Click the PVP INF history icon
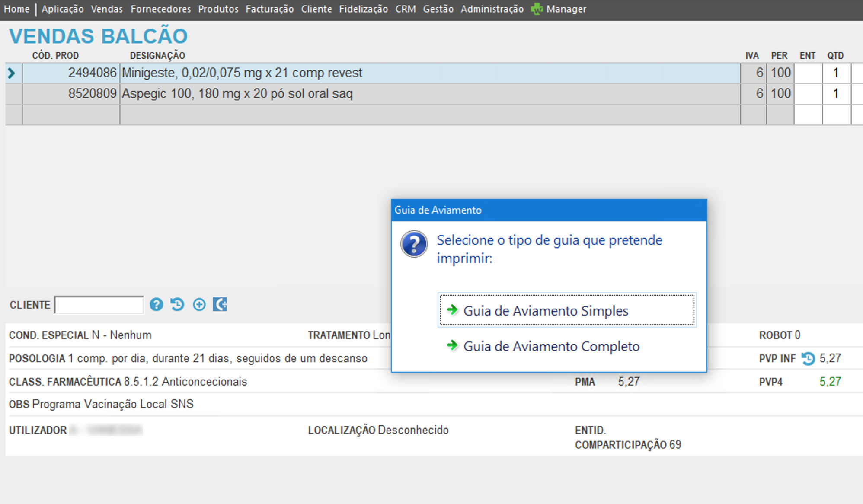863x504 pixels. click(x=808, y=358)
